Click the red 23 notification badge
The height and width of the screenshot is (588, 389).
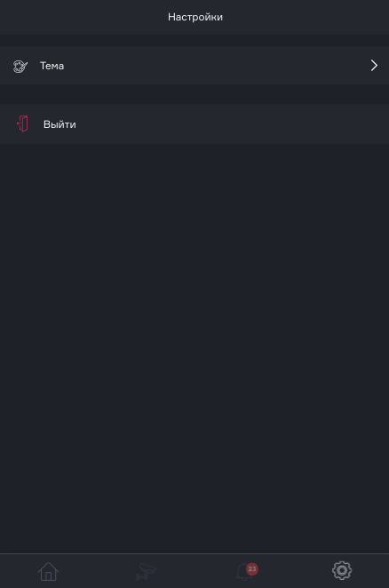[252, 568]
